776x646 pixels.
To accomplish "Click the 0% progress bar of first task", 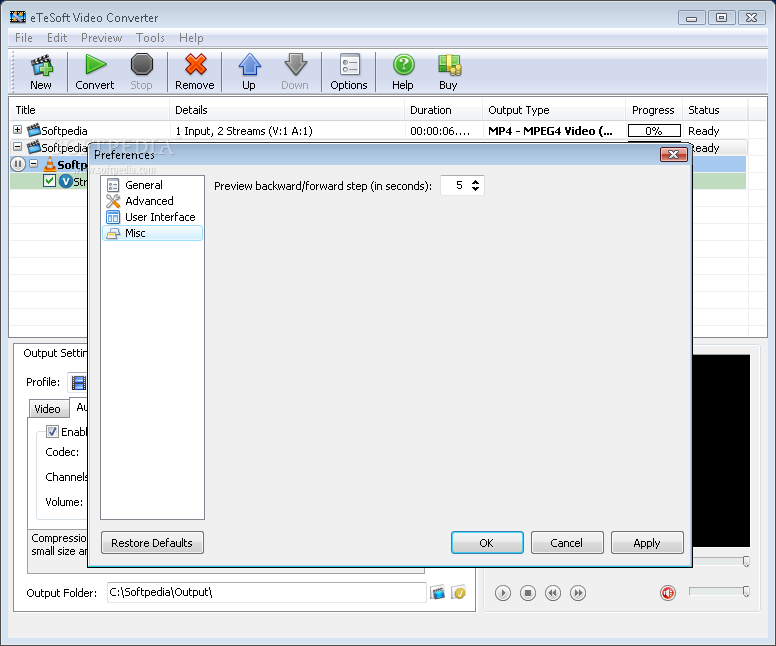I will click(654, 131).
